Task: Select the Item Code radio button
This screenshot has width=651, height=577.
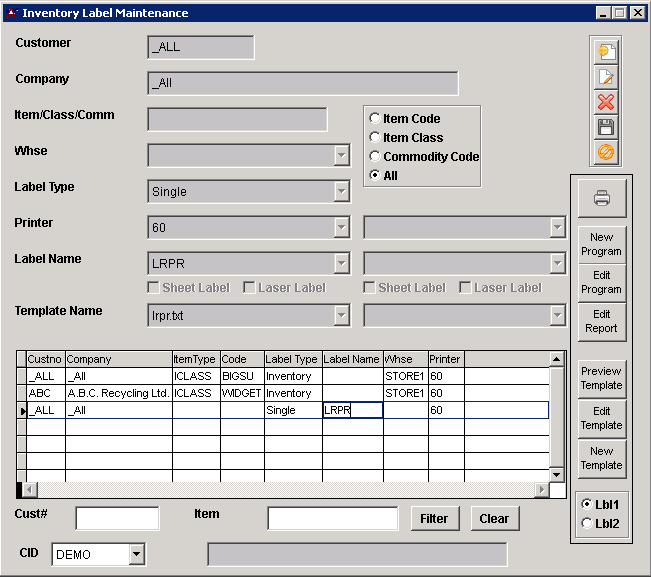Action: [x=375, y=119]
